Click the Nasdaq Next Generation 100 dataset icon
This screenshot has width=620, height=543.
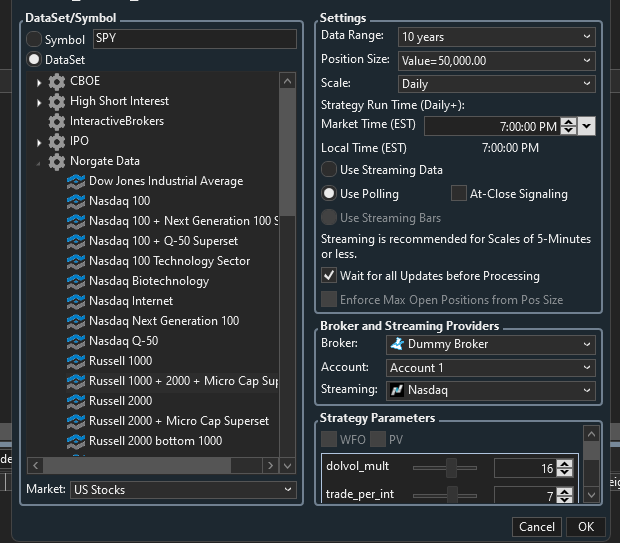pyautogui.click(x=76, y=322)
